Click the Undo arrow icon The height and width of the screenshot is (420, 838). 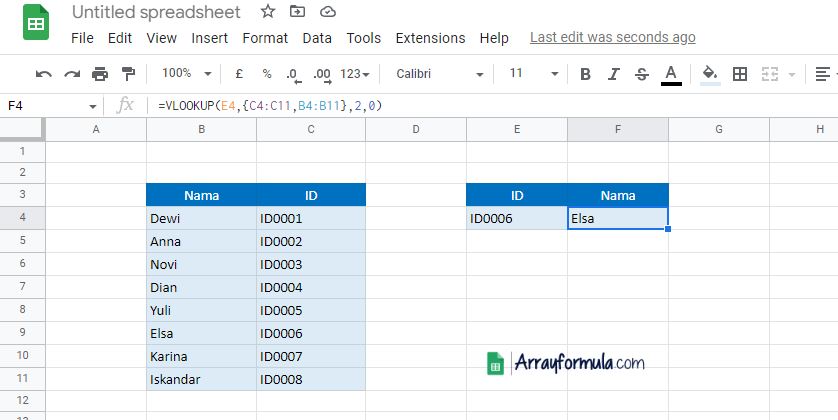[x=43, y=74]
